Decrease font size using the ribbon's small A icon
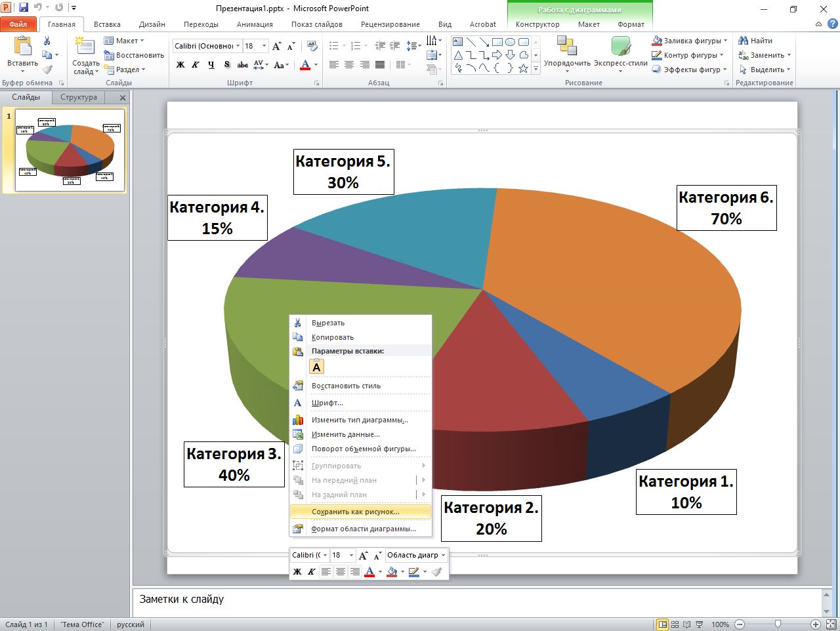Viewport: 840px width, 631px height. (290, 46)
